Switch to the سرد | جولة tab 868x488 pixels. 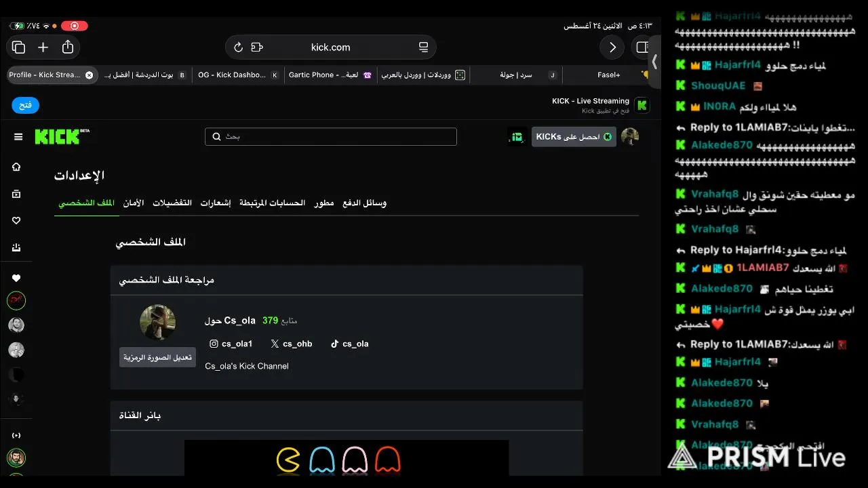click(x=515, y=75)
